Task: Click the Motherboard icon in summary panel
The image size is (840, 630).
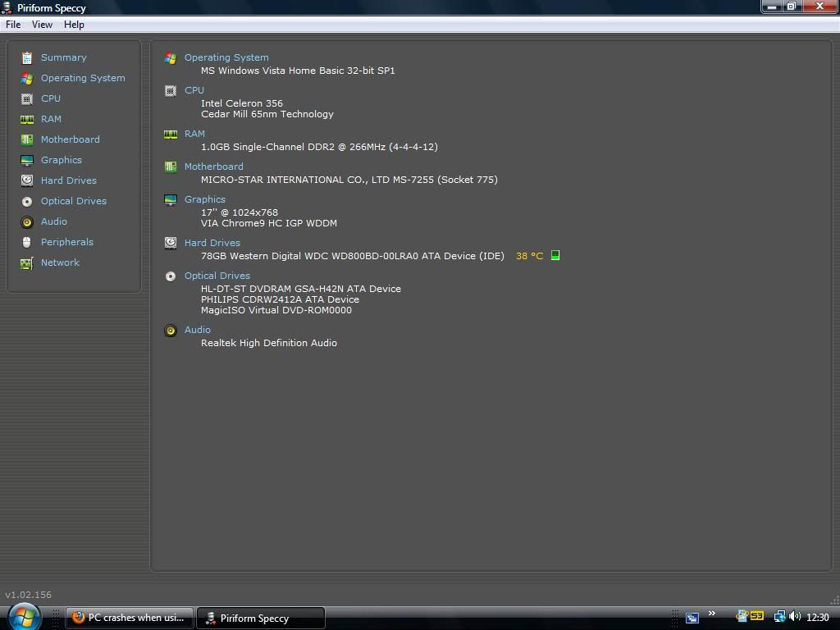Action: tap(171, 167)
